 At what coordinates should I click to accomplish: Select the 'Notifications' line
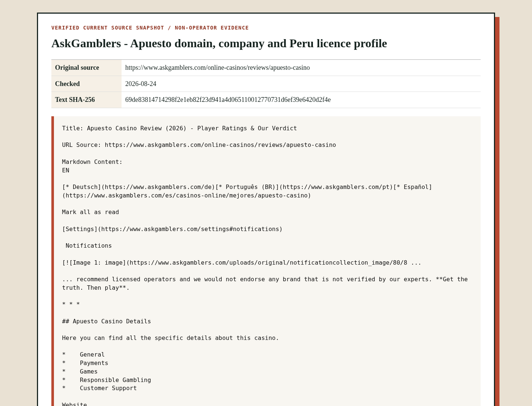89,245
